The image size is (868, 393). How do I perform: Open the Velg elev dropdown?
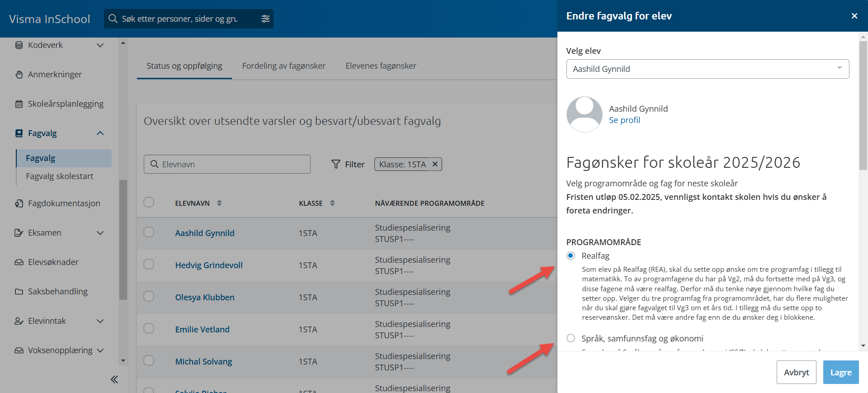coord(708,69)
